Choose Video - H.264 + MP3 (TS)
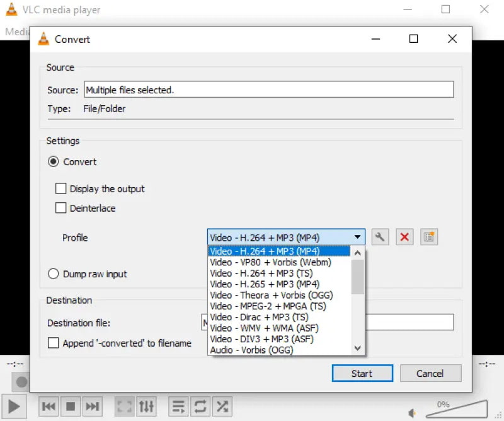504x421 pixels. coord(279,273)
